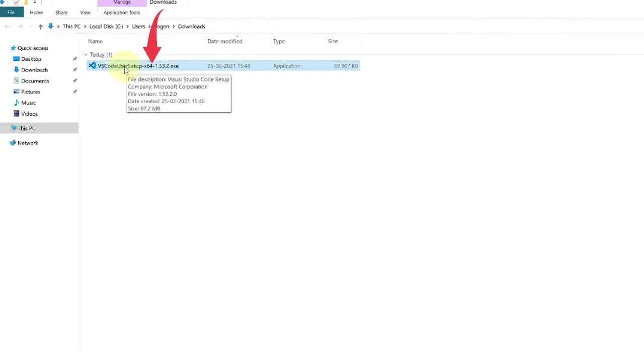Open the Quick Access Toolbar customize dropdown
The height and width of the screenshot is (362, 644).
point(35,3)
